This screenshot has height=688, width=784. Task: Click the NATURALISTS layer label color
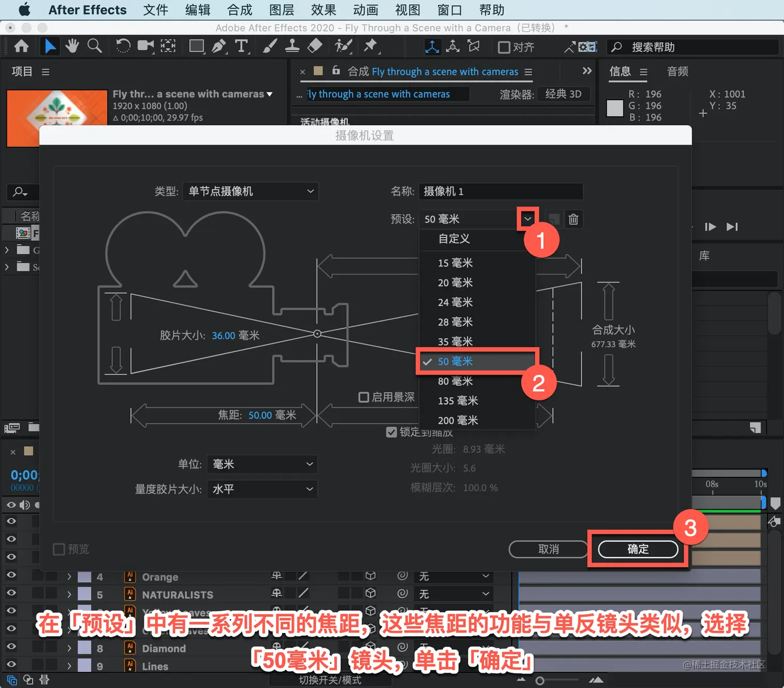click(x=85, y=595)
